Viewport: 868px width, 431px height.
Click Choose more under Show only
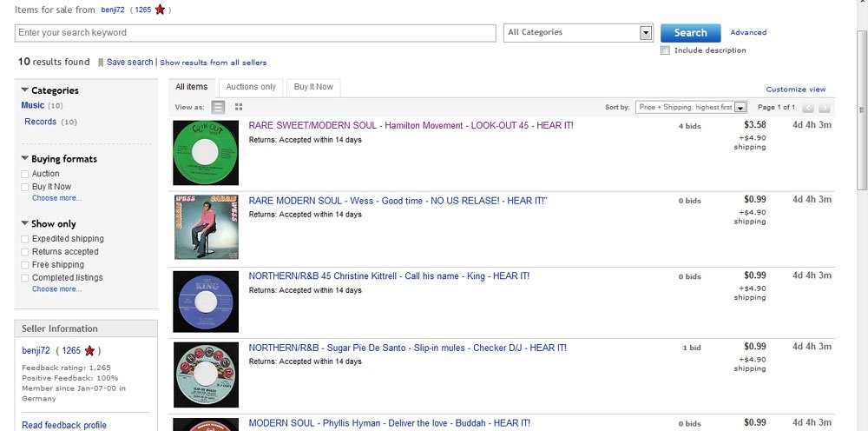click(x=56, y=289)
